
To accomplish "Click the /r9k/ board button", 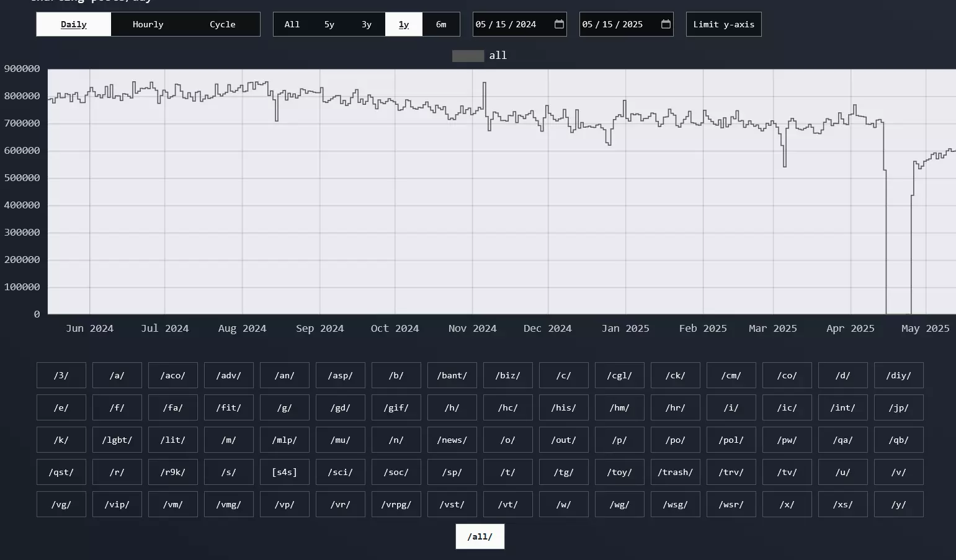I will click(x=173, y=472).
